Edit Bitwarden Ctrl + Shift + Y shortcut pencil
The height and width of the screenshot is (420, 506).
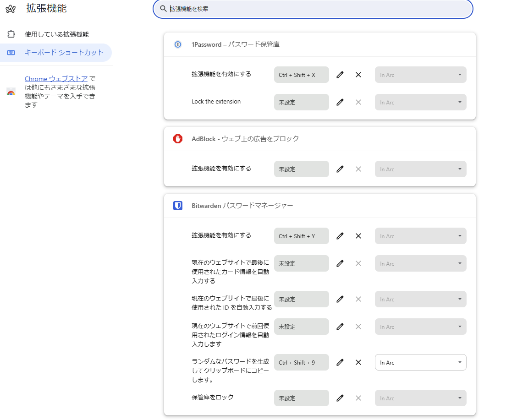[x=340, y=236]
